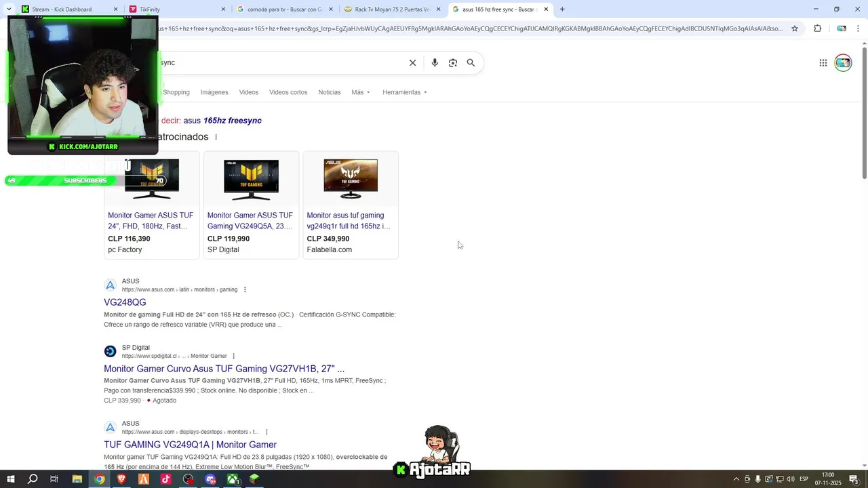Viewport: 868px width, 488px height.
Task: Open Discord from the taskbar
Action: [x=210, y=479]
